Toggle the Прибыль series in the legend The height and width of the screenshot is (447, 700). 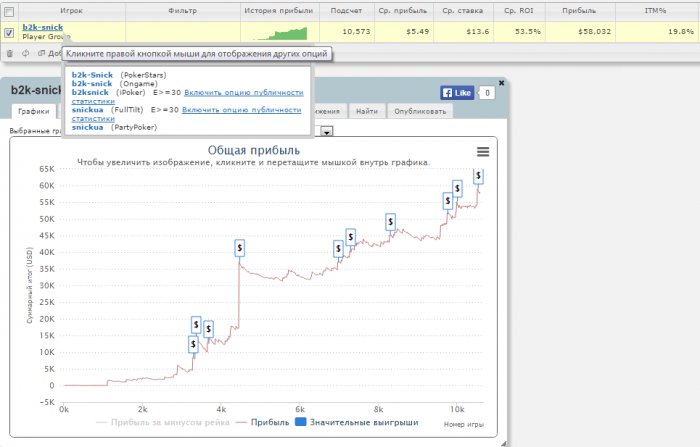tap(262, 422)
